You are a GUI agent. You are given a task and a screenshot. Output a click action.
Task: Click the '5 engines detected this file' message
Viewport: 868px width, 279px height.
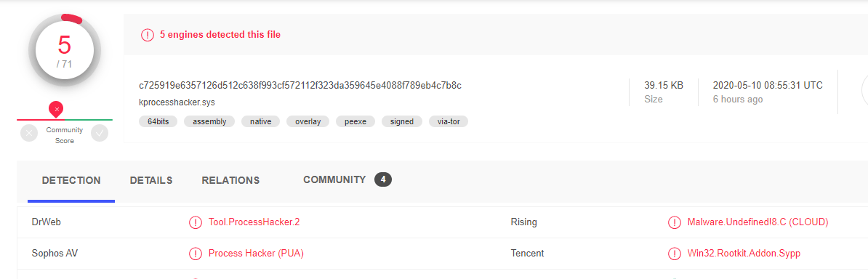(x=220, y=34)
